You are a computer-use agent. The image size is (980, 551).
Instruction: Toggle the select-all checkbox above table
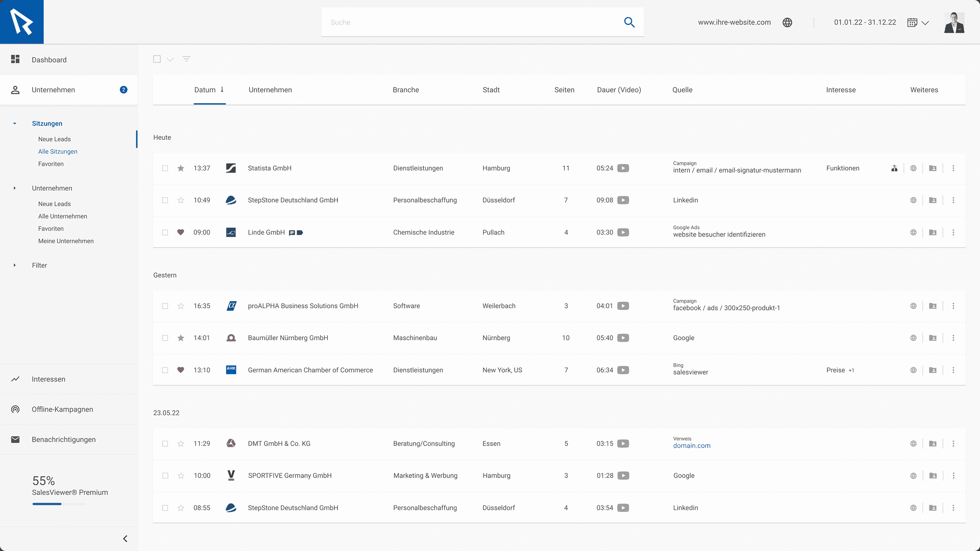(x=157, y=59)
